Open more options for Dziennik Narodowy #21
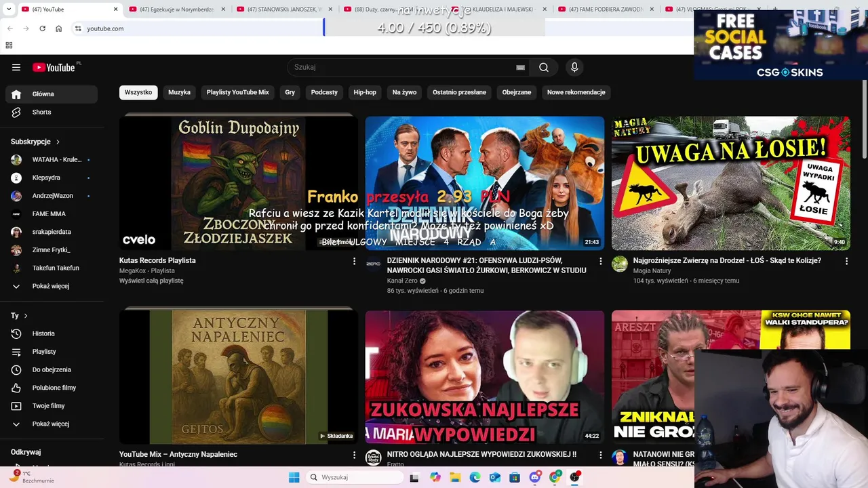Viewport: 868px width, 488px height. tap(600, 261)
